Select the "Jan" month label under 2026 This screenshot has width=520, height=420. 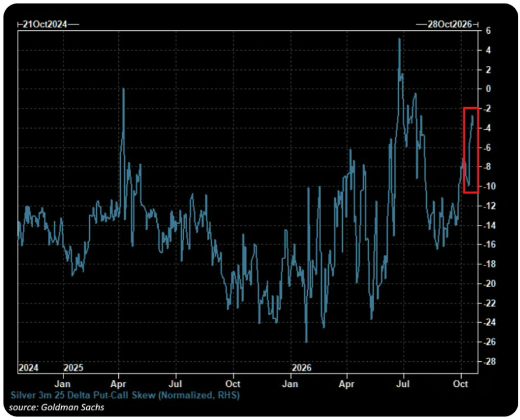(290, 384)
